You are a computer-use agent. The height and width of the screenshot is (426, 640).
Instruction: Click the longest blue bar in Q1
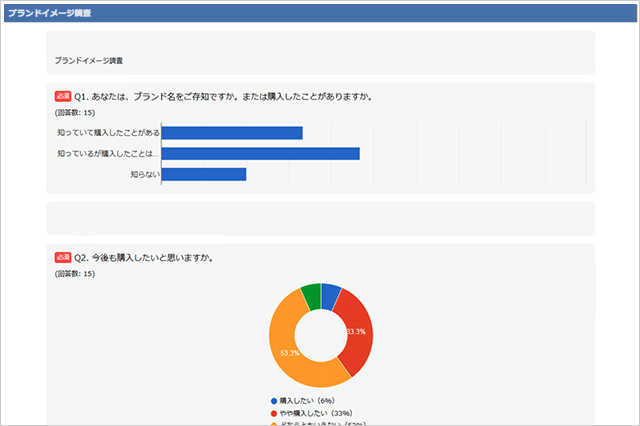pos(260,154)
